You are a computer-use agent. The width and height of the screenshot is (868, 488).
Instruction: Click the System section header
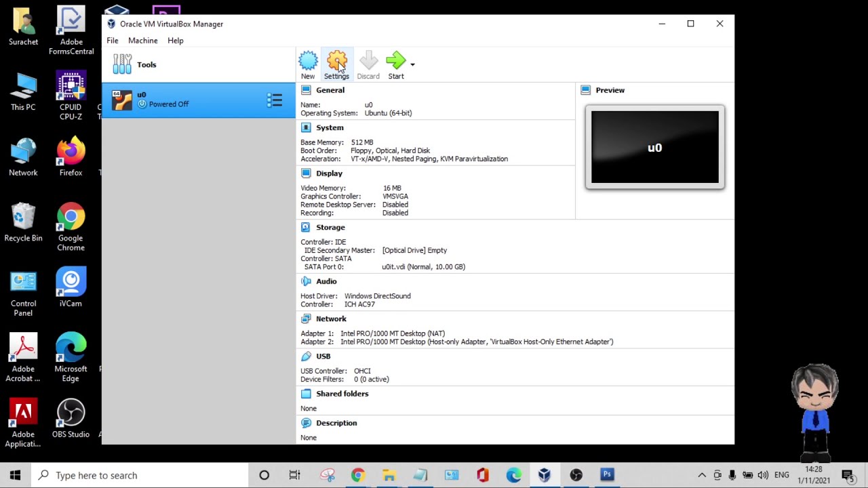(330, 127)
